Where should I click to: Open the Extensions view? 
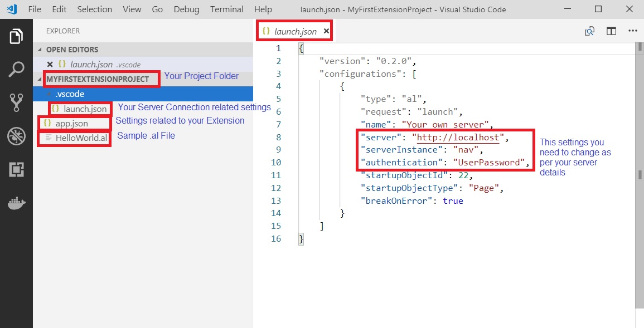16,169
